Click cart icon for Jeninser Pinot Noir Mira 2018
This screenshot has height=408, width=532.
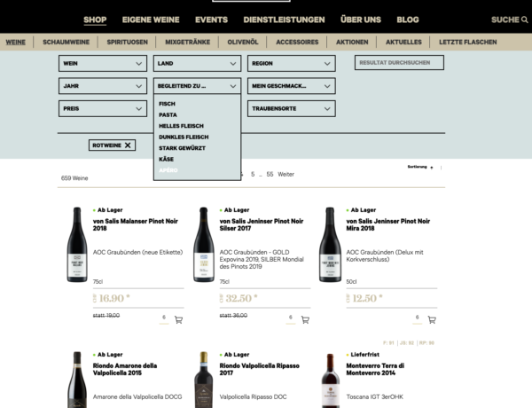432,319
